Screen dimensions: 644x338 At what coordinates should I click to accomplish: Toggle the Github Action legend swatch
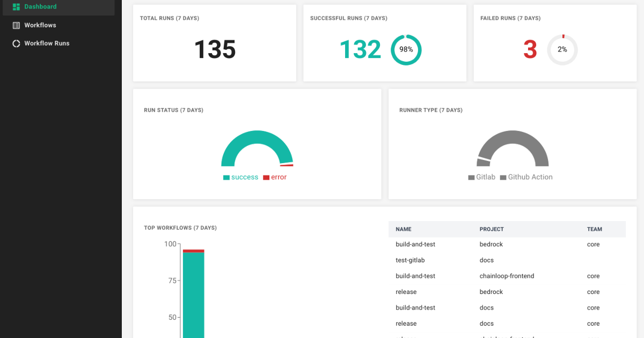(x=503, y=178)
